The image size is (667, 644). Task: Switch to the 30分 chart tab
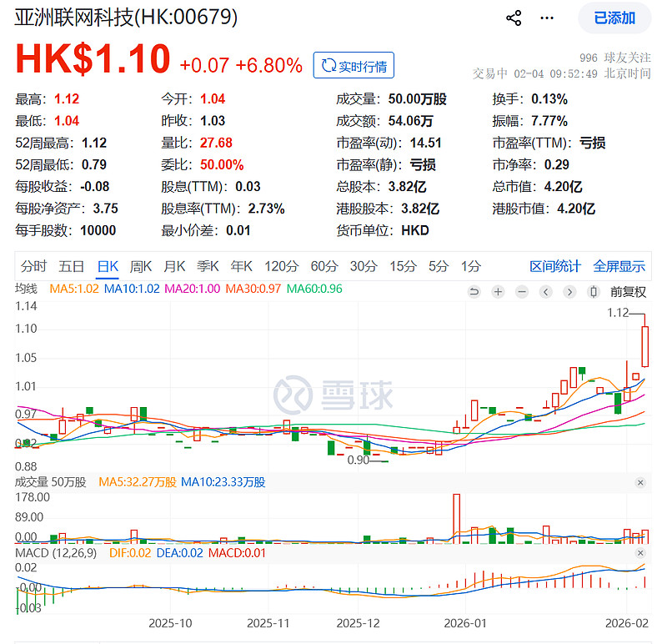pos(364,266)
